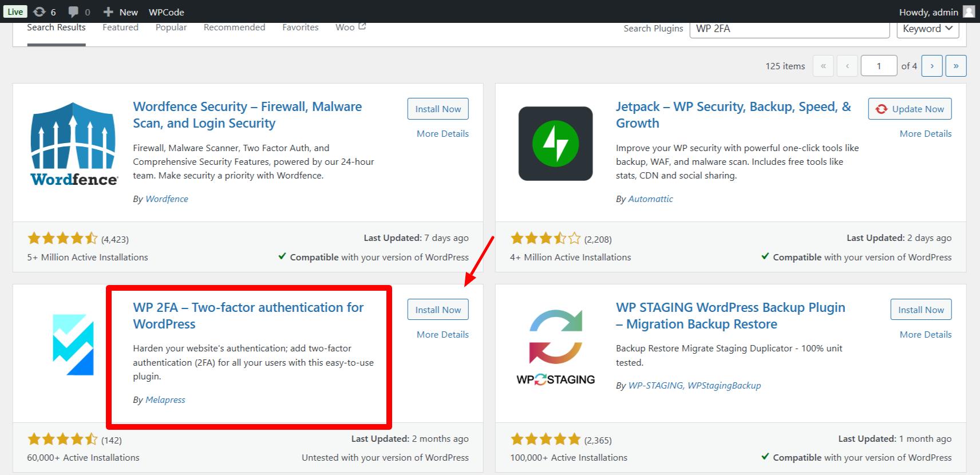Click the Live status badge
The image size is (980, 475).
[x=15, y=11]
